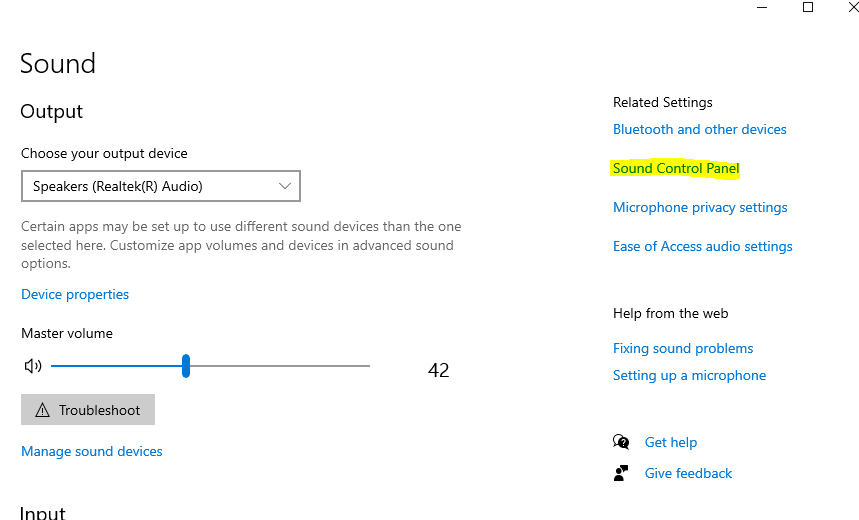Open Manage sound devices

click(92, 451)
